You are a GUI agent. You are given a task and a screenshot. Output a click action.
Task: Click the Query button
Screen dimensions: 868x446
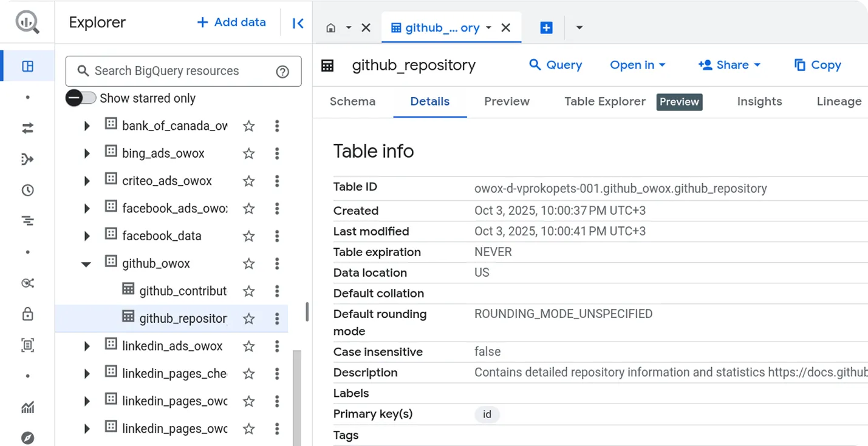(555, 65)
